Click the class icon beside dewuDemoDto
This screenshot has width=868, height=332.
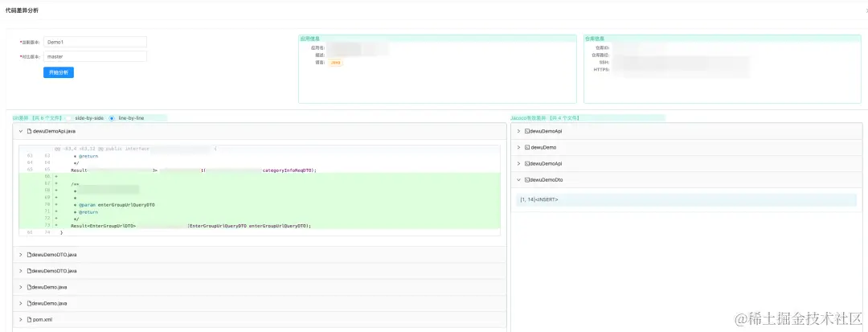(x=527, y=180)
